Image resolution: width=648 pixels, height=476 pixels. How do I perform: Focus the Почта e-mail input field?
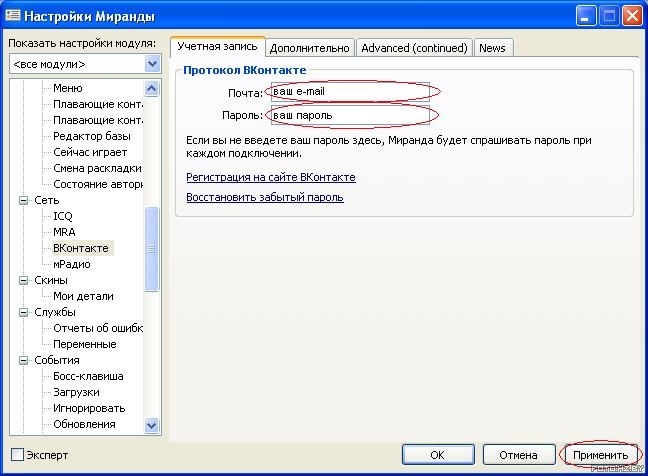350,92
